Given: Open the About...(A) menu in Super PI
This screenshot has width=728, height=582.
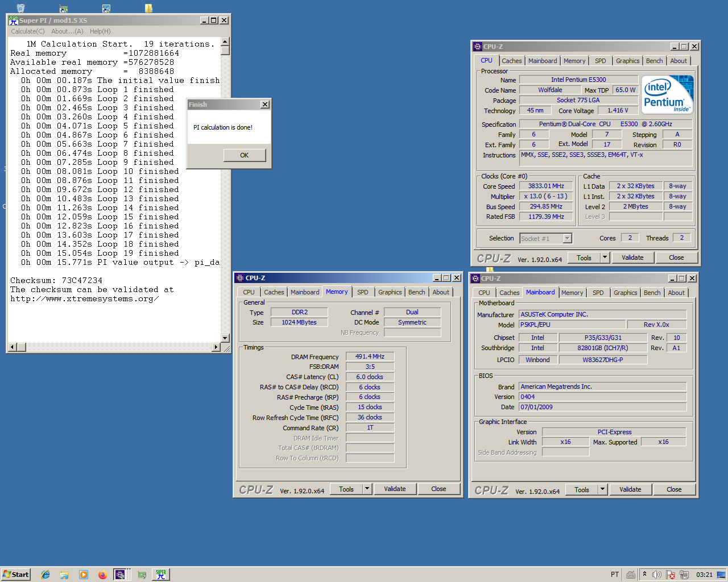Looking at the screenshot, I should pyautogui.click(x=67, y=31).
